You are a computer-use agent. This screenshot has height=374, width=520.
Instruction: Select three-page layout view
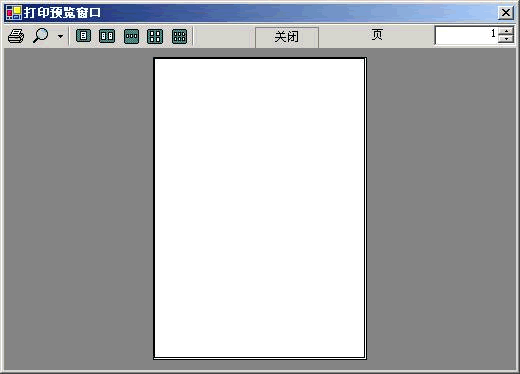[131, 36]
